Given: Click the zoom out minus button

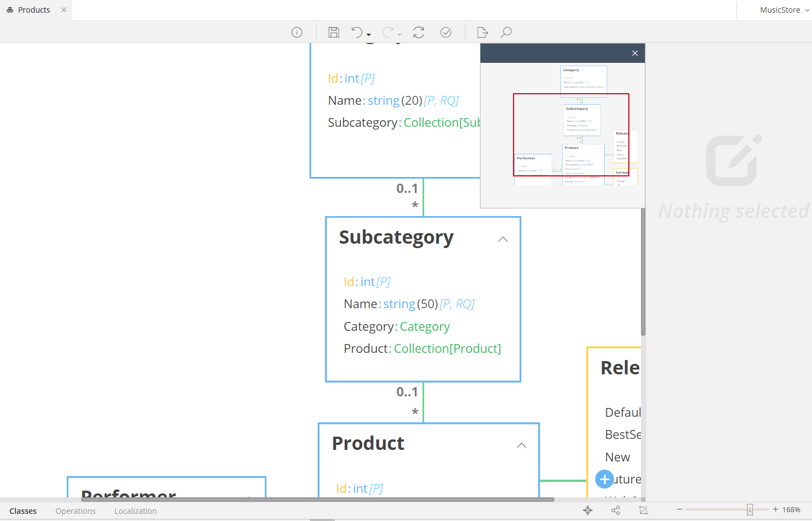Looking at the screenshot, I should (680, 509).
